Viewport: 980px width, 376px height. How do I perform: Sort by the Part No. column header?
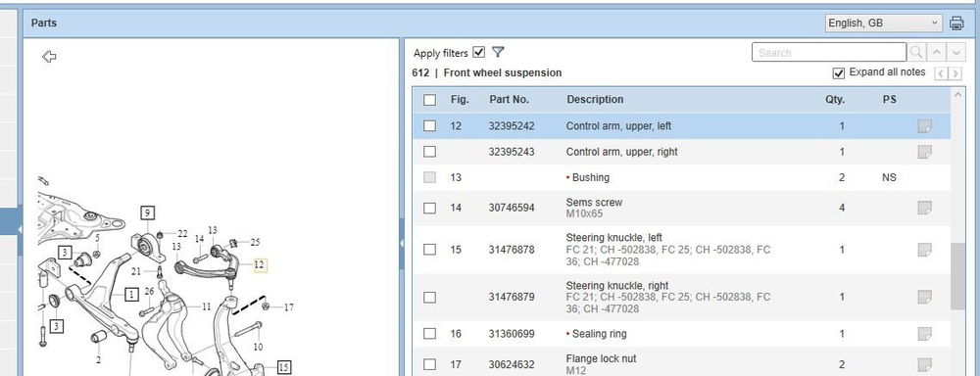(x=509, y=99)
